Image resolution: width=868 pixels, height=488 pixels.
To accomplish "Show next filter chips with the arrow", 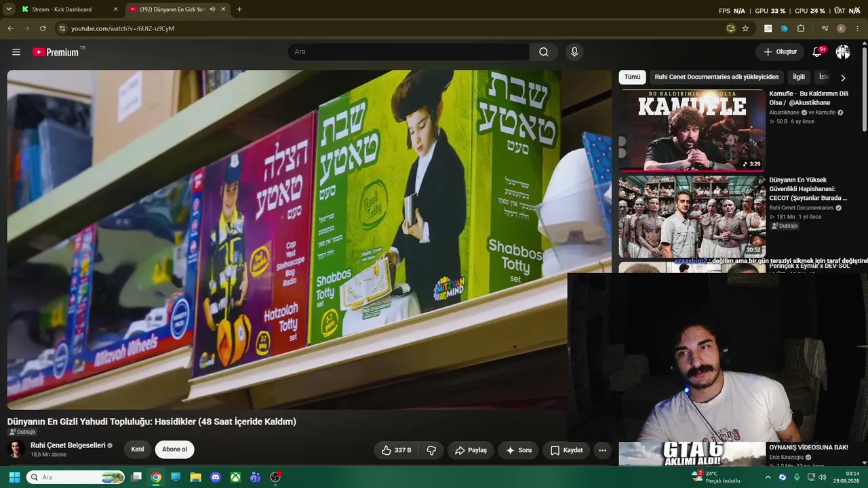I will click(x=843, y=78).
